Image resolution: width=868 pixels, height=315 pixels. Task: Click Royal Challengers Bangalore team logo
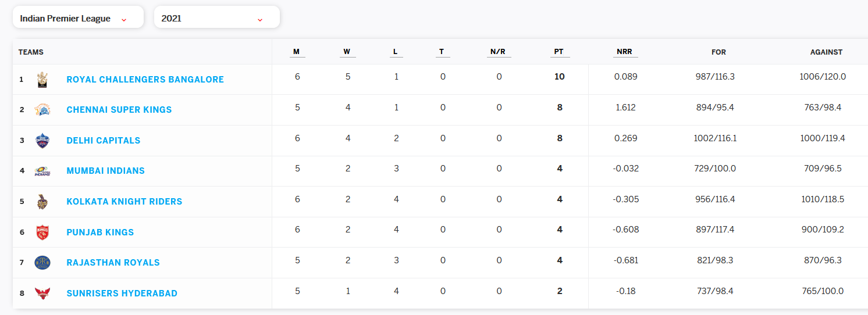42,80
